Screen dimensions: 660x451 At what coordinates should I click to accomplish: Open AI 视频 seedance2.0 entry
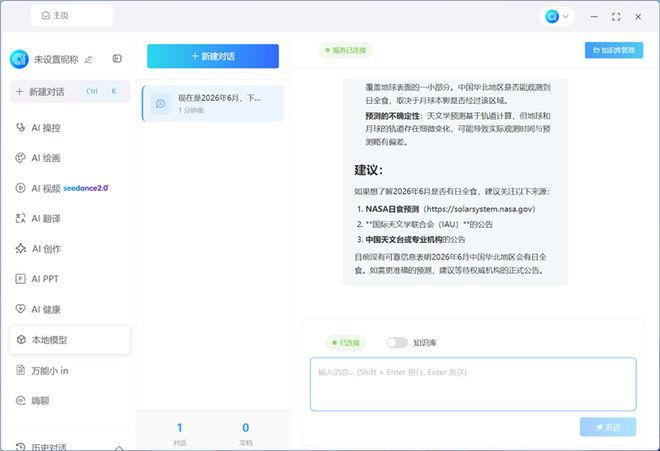[x=70, y=188]
